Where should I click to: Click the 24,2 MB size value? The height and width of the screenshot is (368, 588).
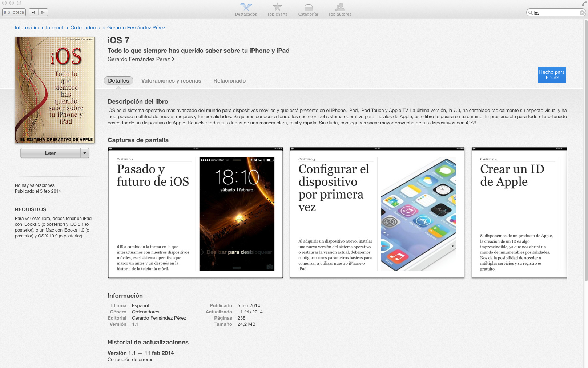coord(246,324)
